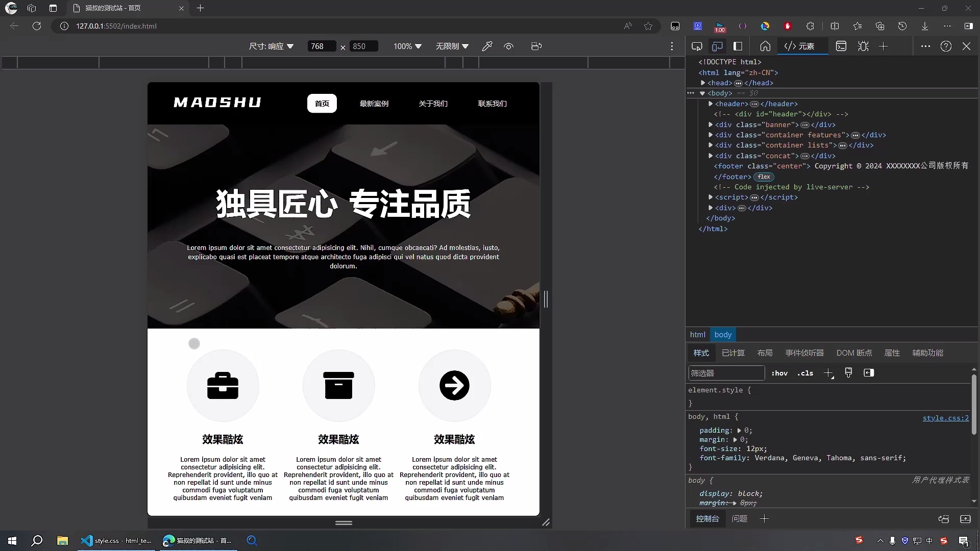Select the color eyedropper tool

point(487,46)
